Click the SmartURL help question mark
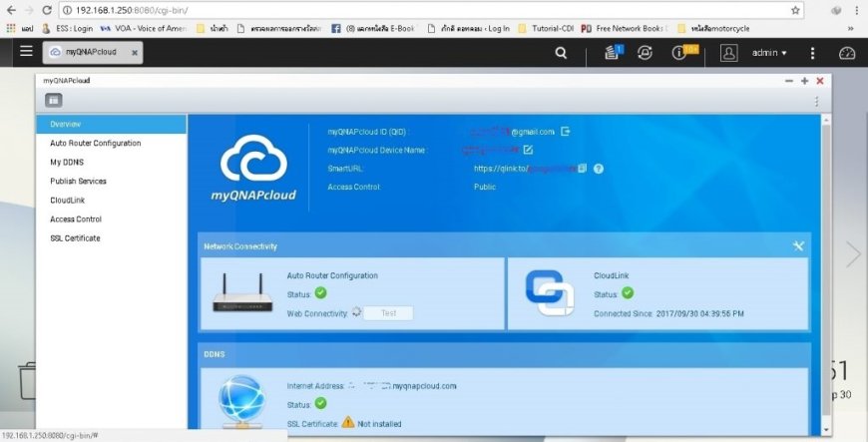Viewport: 868px width, 442px height. pyautogui.click(x=599, y=169)
